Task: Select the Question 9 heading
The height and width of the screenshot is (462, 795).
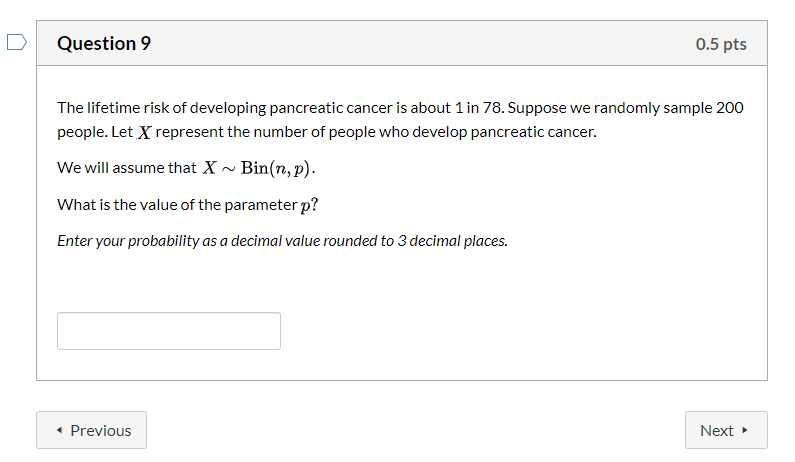Action: point(104,44)
